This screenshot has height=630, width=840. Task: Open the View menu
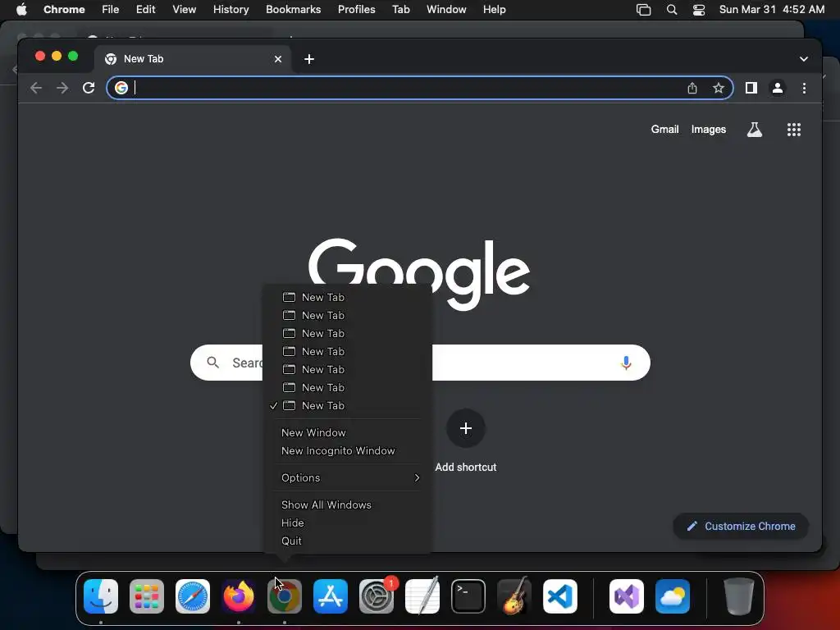(184, 9)
